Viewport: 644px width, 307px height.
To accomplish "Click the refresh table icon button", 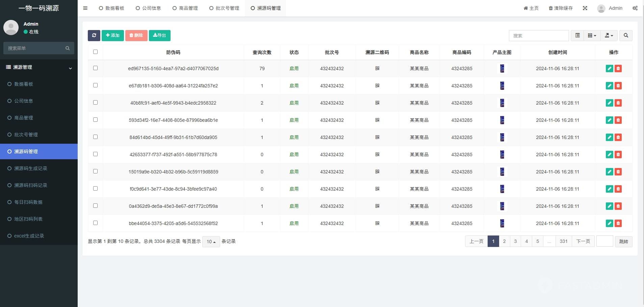I will [94, 35].
